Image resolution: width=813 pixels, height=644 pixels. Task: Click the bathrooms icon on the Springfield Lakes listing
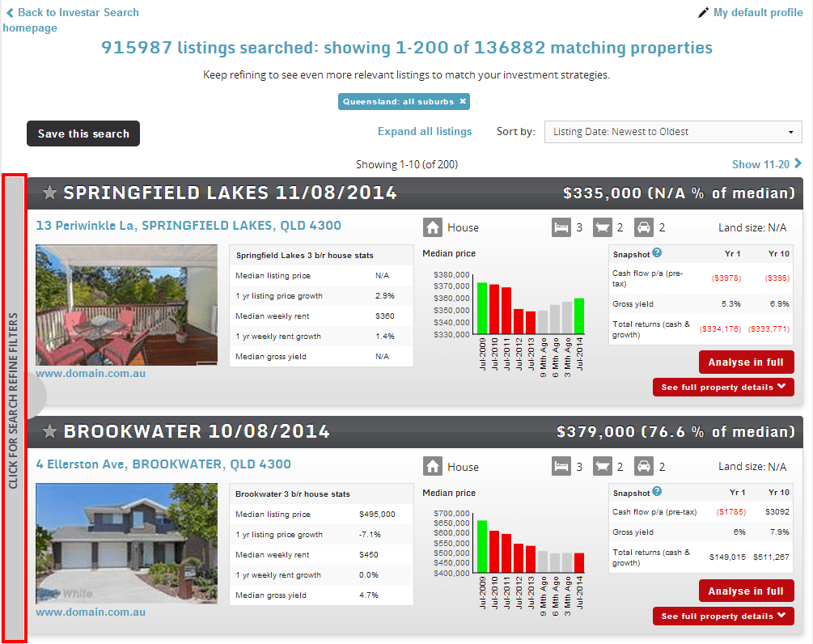click(x=603, y=227)
